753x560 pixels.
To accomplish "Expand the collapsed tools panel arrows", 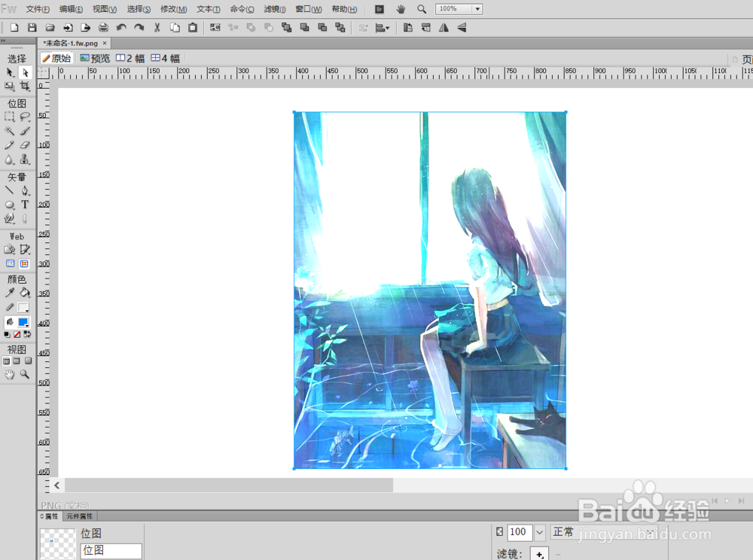I will coord(3,41).
